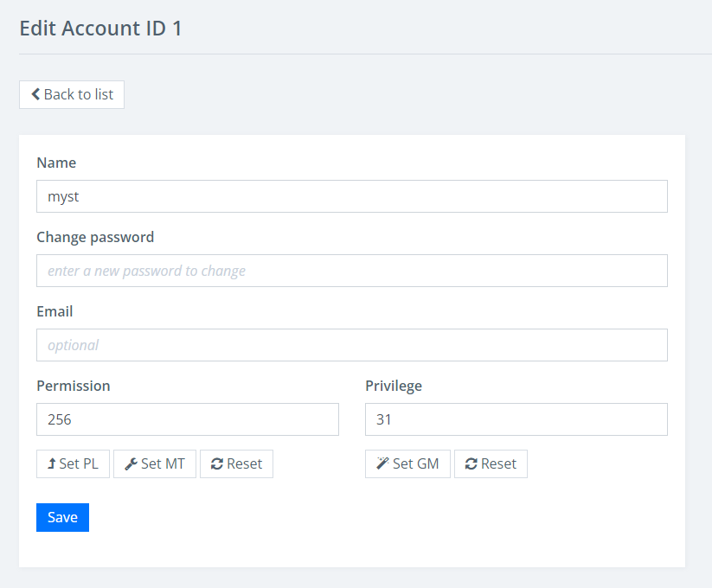Click the Set PL button

(74, 463)
